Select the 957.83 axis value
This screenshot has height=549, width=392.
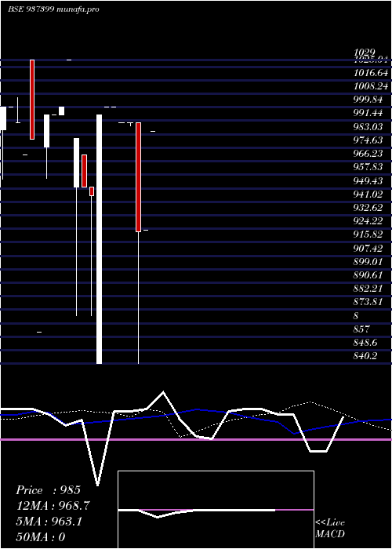[368, 167]
